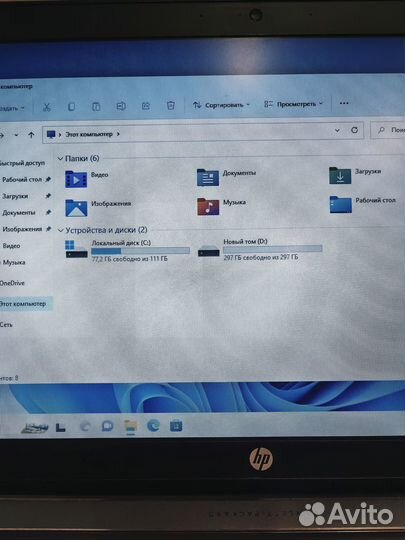
Task: Select the Рабочий стол folder under Папки
Action: (363, 204)
